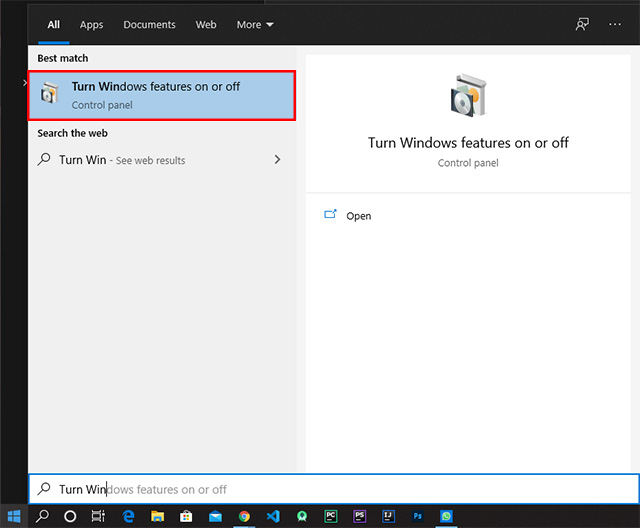Screen dimensions: 640x528
Task: Launch Microsoft Edge from the taskbar
Action: coord(129,516)
